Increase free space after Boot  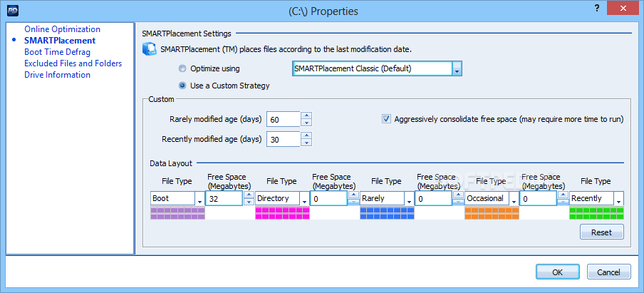(x=249, y=195)
